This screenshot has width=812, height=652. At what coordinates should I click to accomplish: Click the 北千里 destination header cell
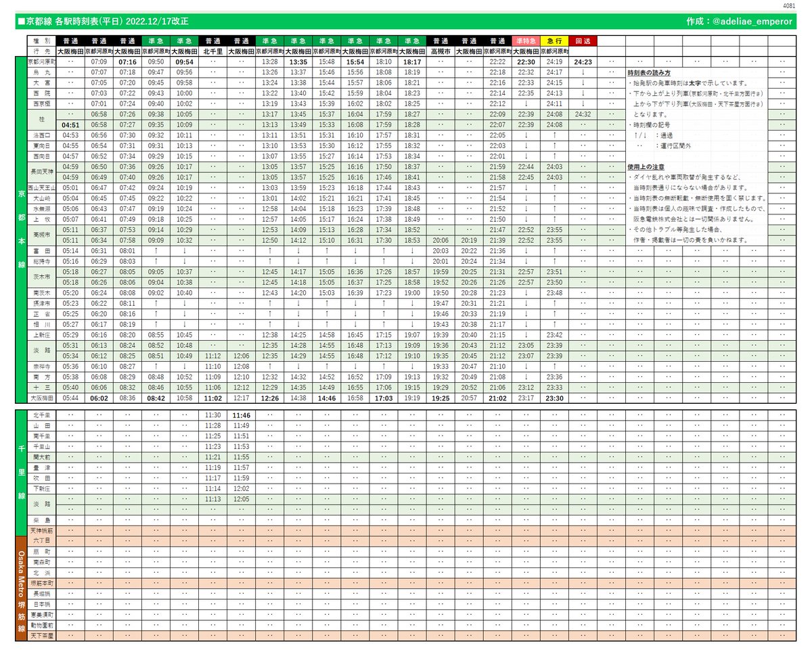point(212,51)
